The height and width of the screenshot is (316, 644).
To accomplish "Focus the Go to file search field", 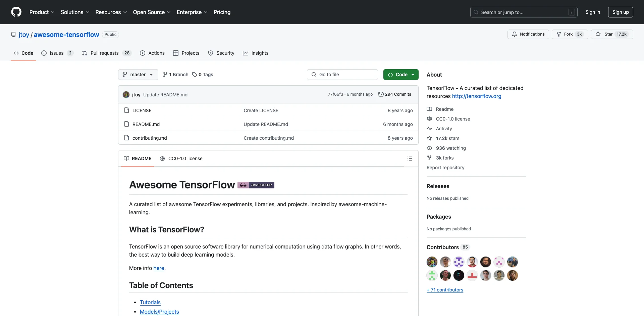I will tap(342, 75).
